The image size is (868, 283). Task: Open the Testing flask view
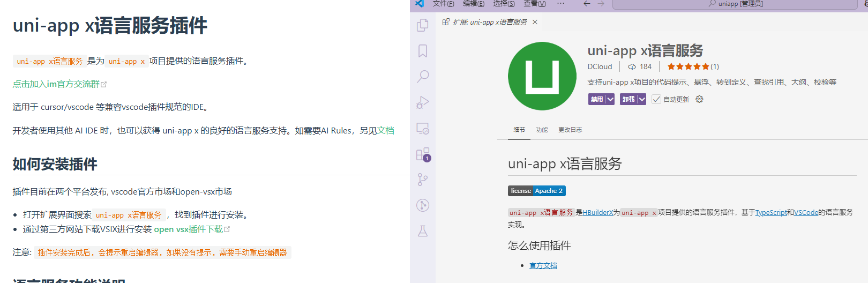tap(423, 231)
